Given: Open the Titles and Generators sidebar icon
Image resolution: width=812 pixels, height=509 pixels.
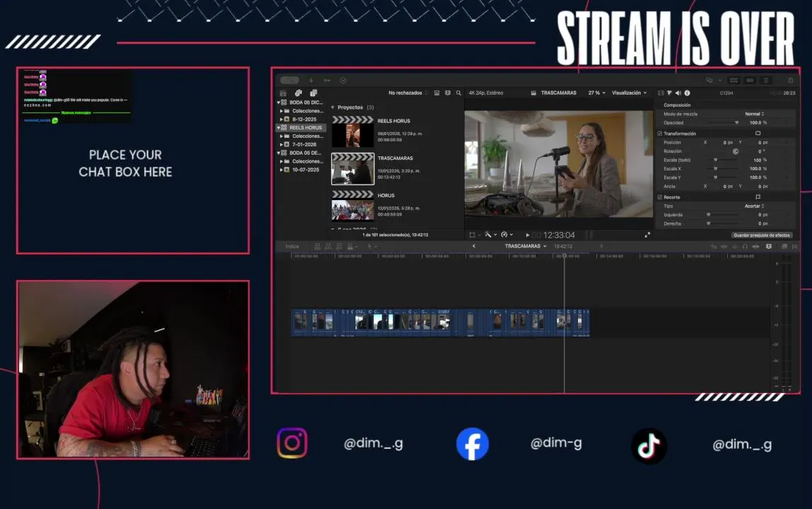Looking at the screenshot, I should click(x=313, y=93).
